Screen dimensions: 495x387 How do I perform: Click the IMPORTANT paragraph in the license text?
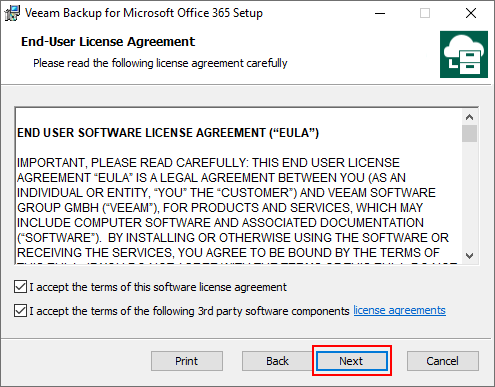(233, 208)
